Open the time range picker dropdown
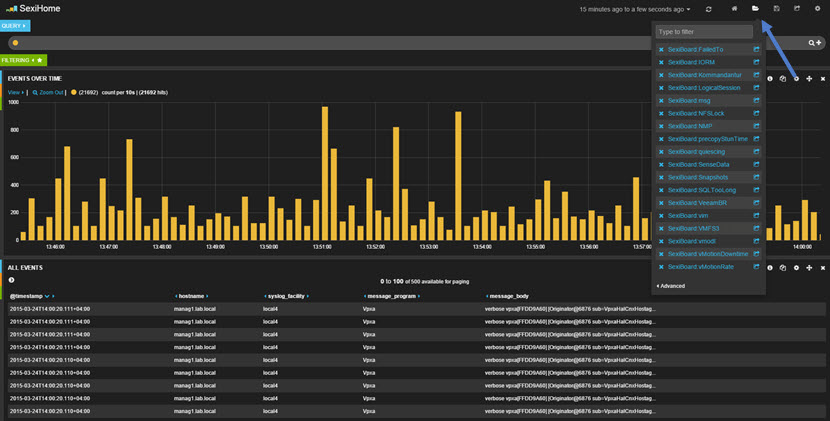 tap(635, 10)
